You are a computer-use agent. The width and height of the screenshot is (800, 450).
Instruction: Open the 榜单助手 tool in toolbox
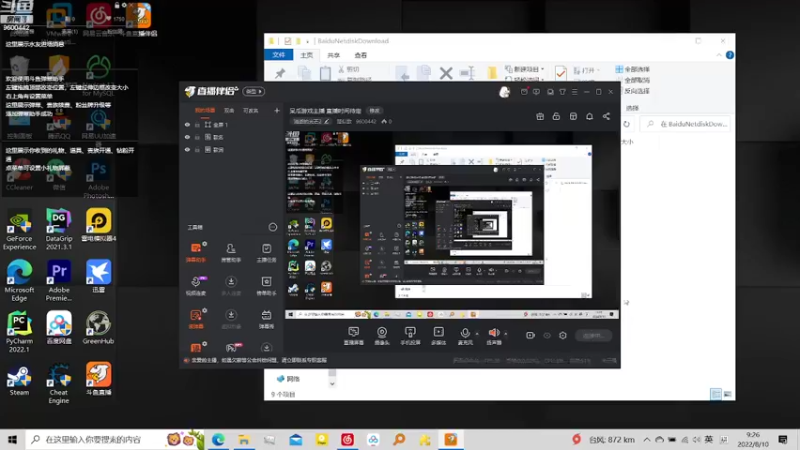pyautogui.click(x=266, y=286)
